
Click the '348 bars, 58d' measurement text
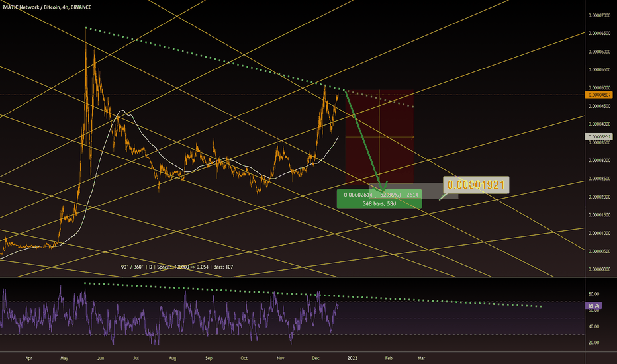pyautogui.click(x=379, y=203)
